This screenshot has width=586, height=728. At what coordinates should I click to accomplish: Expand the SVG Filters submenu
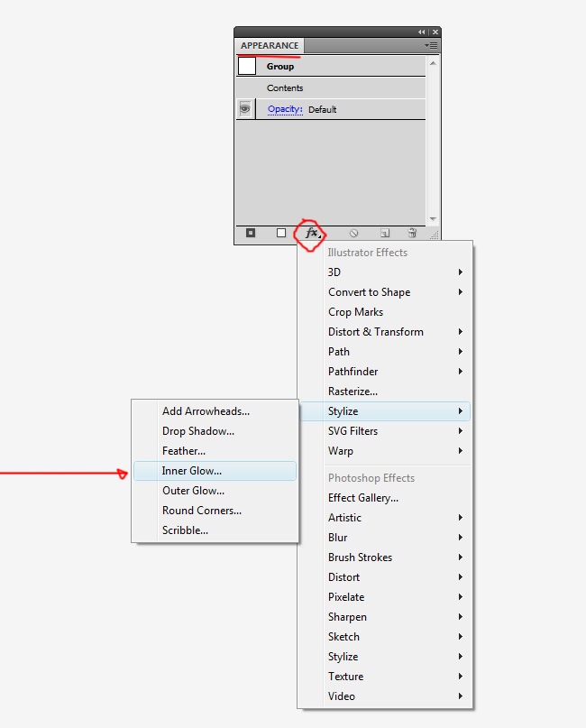point(385,431)
